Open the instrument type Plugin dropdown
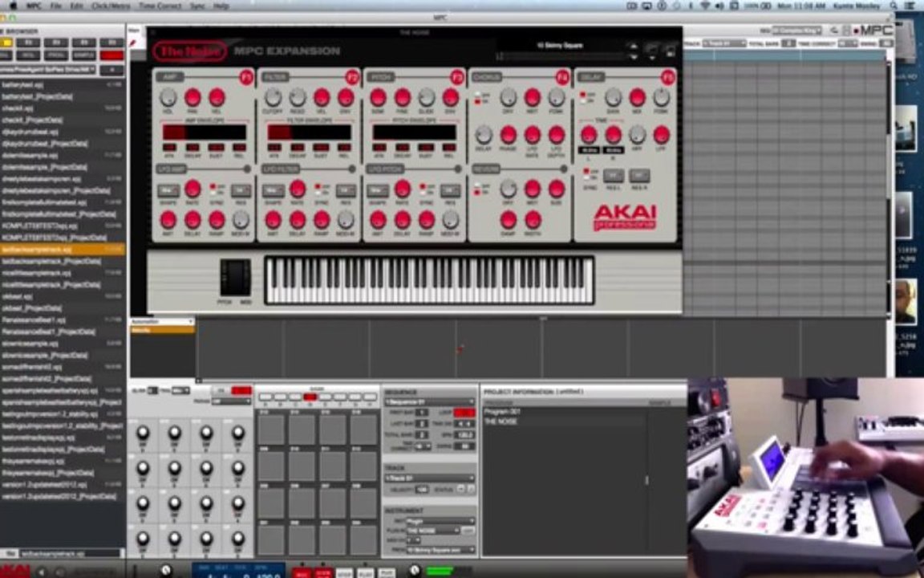 440,521
